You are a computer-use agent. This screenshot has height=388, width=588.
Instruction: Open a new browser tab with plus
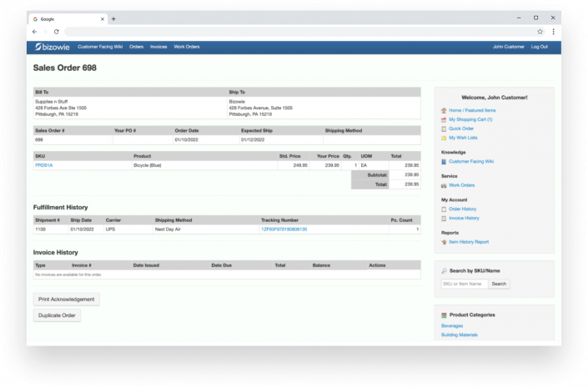pyautogui.click(x=113, y=18)
